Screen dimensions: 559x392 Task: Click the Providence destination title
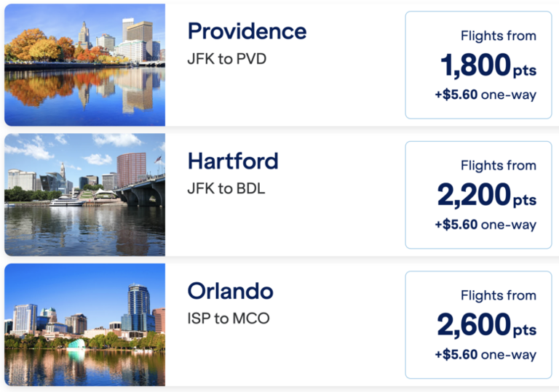click(247, 32)
